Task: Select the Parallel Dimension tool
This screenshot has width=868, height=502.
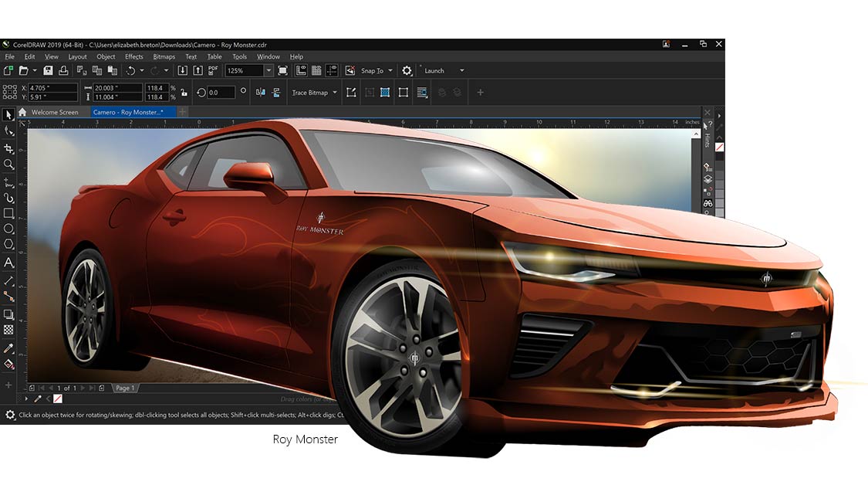Action: coord(8,281)
